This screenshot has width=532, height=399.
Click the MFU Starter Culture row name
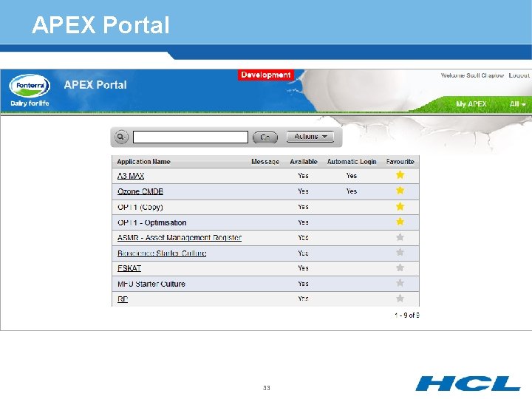point(151,284)
